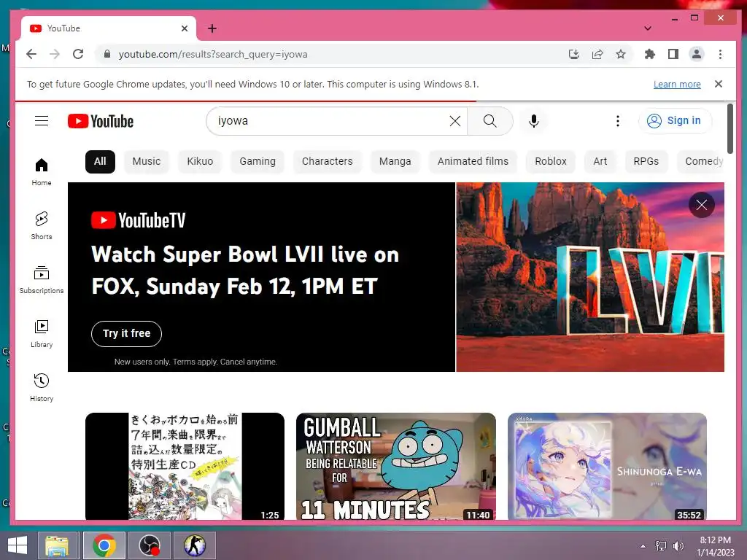Select the Gaming filter chip
This screenshot has height=560, width=747.
pyautogui.click(x=258, y=161)
